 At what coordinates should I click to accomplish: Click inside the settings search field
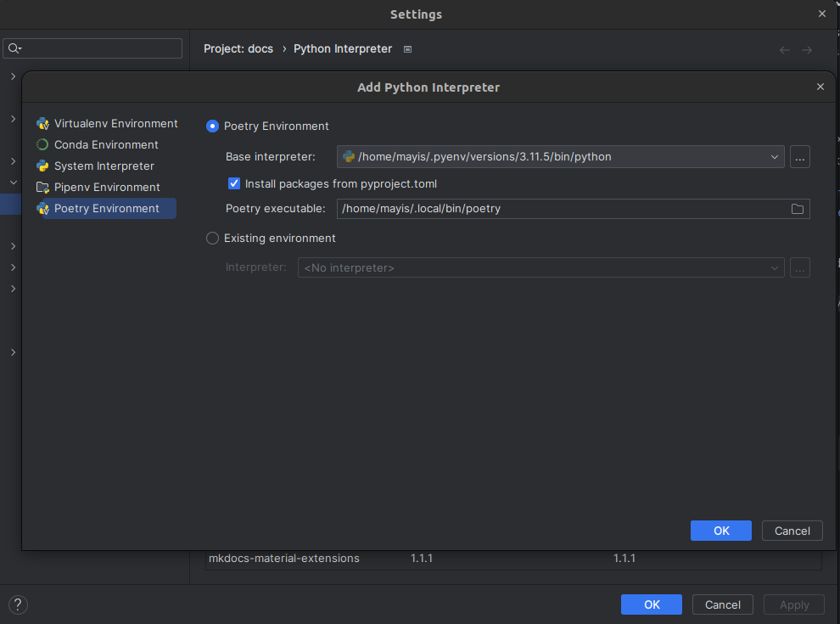click(93, 48)
